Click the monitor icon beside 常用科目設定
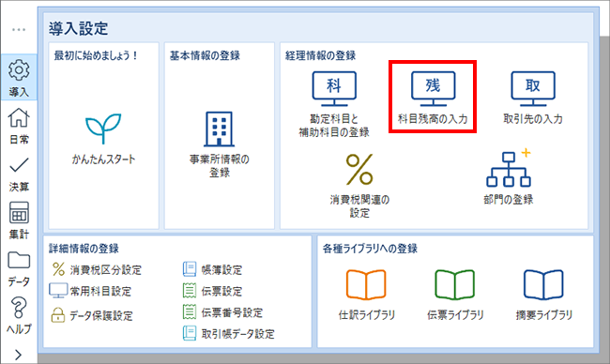This screenshot has width=610, height=364. (58, 291)
